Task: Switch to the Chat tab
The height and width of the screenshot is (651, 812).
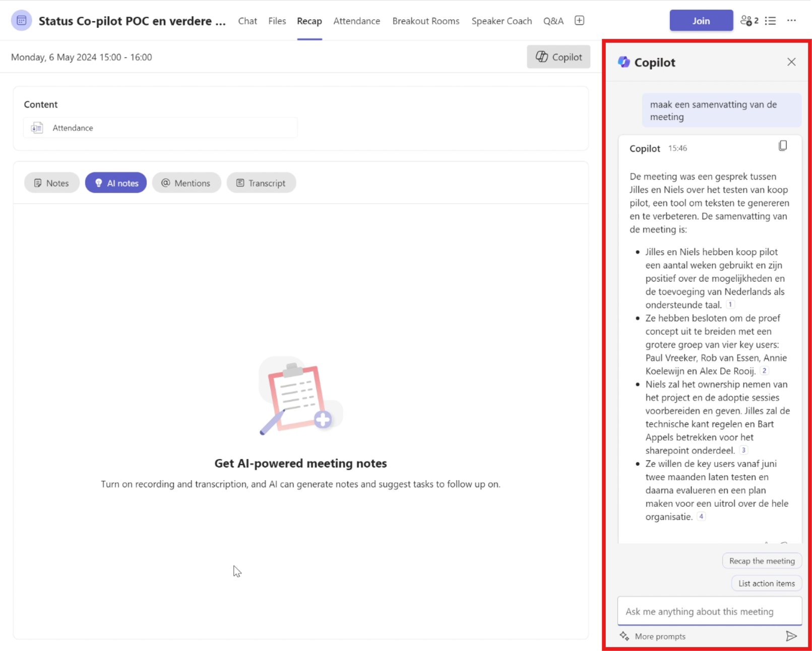Action: pyautogui.click(x=247, y=21)
